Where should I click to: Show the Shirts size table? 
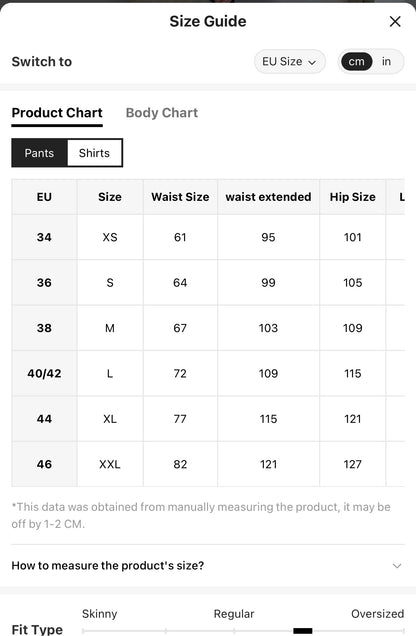coord(94,153)
